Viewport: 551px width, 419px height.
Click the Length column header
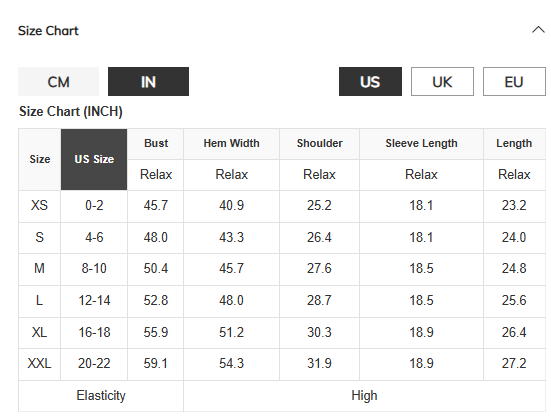(x=514, y=143)
